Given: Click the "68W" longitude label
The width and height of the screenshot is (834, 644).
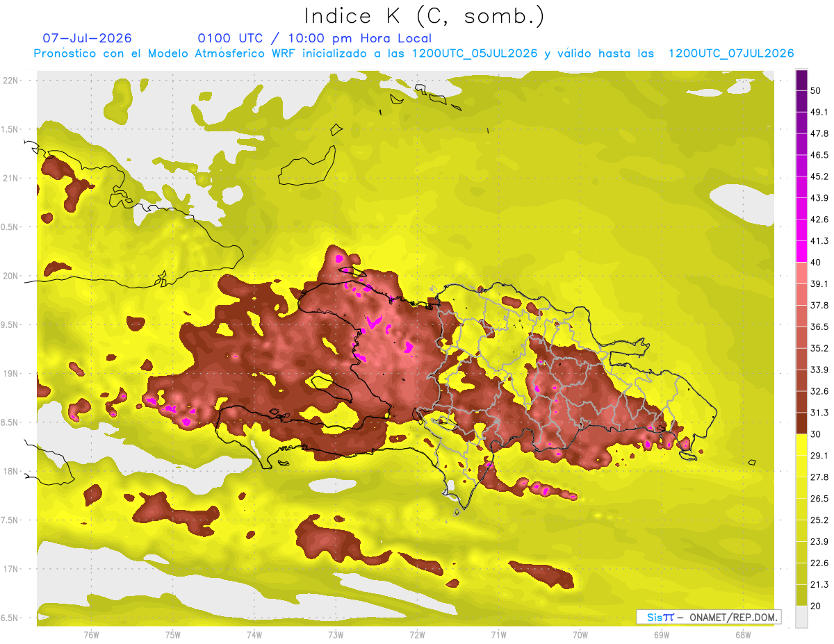Looking at the screenshot, I should (743, 635).
